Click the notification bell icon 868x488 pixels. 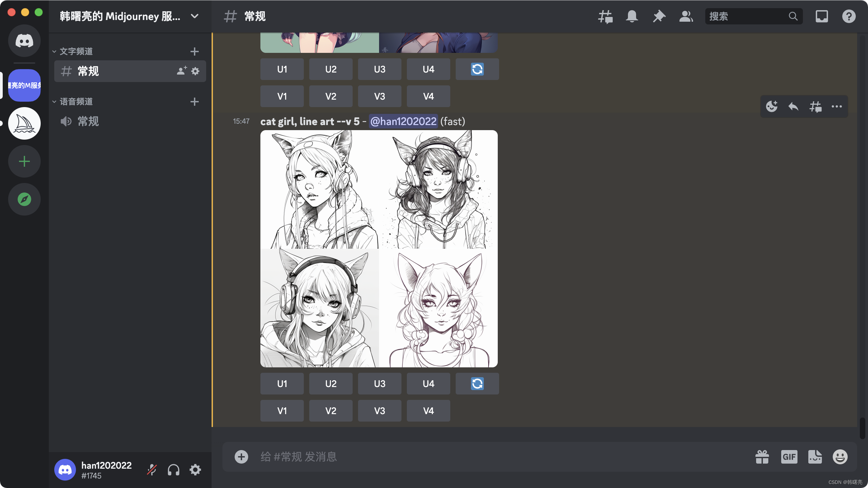click(x=632, y=16)
